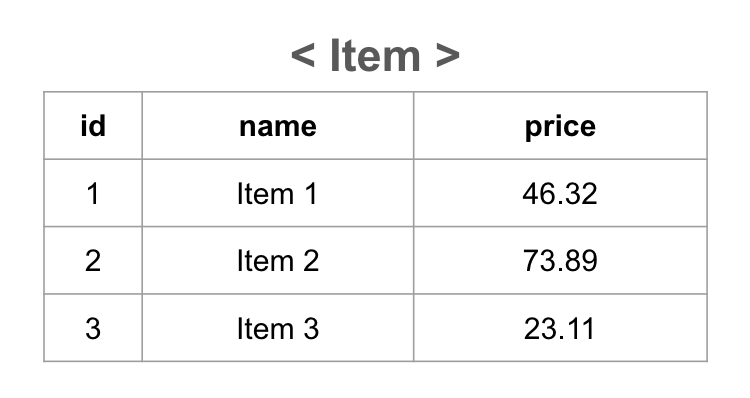750x398 pixels.
Task: Click the price cell showing 46.32
Action: (560, 193)
